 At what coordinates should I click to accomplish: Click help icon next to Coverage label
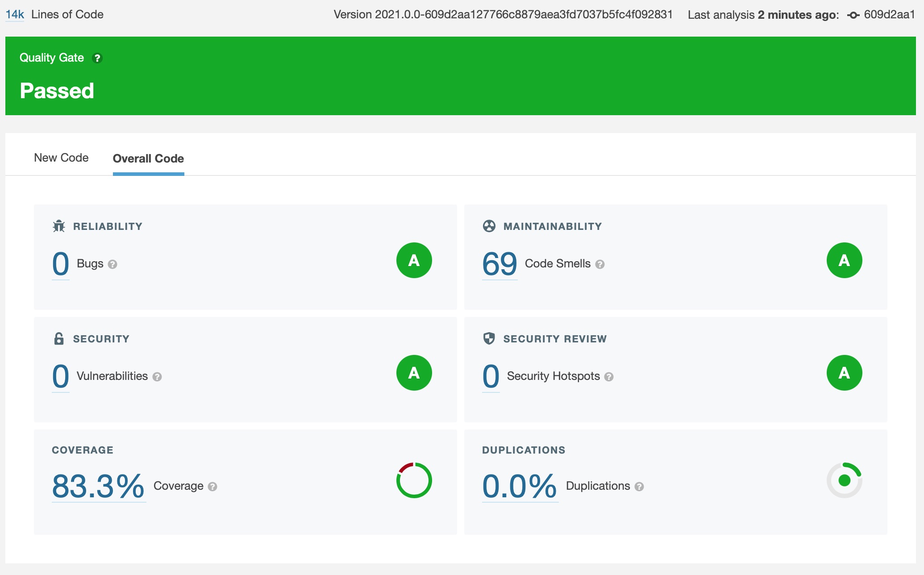[x=212, y=487]
